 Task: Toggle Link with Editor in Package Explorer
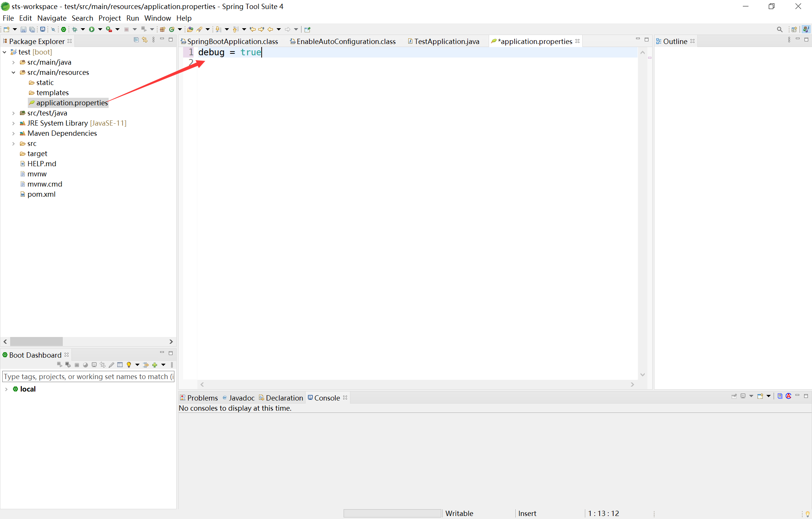[x=145, y=40]
